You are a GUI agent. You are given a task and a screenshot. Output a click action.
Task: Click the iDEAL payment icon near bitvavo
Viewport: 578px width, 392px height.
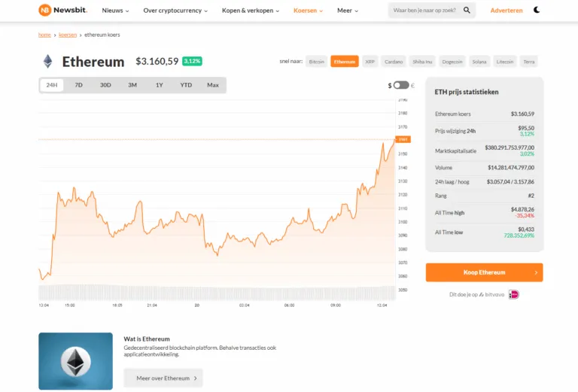(514, 294)
